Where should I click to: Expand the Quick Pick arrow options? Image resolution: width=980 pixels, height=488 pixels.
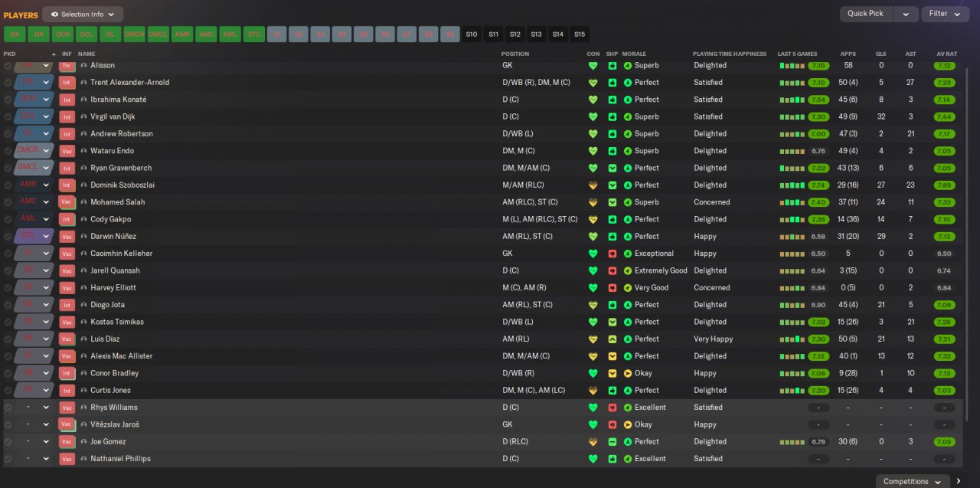pyautogui.click(x=906, y=14)
